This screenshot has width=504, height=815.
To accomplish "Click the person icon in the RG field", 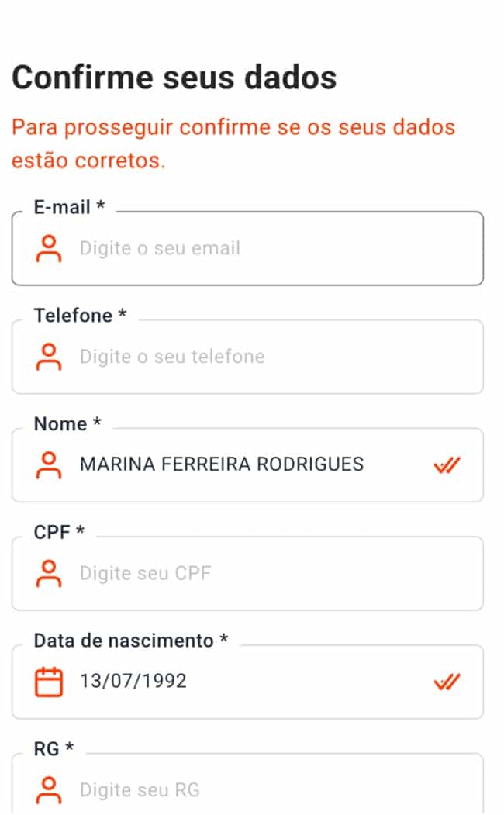I will pyautogui.click(x=50, y=789).
